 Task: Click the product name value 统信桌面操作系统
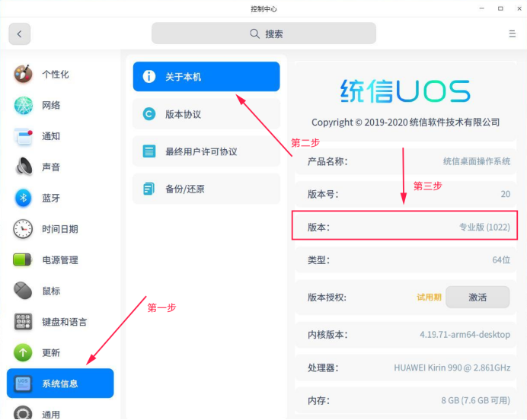pos(477,161)
